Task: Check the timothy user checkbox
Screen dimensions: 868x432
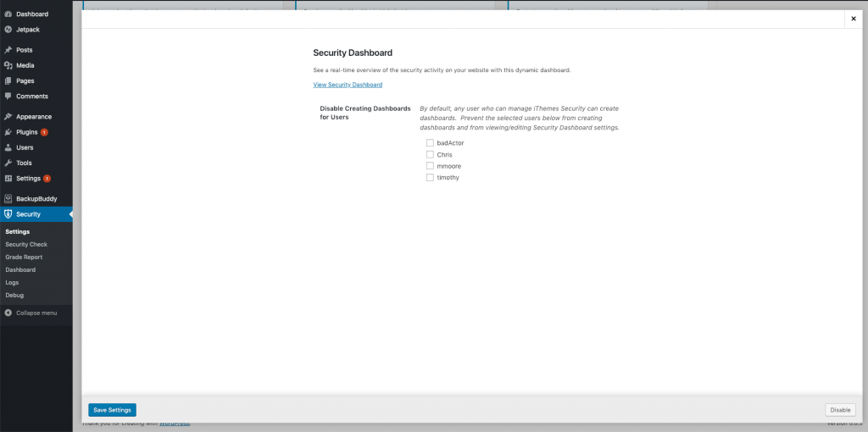Action: 430,178
